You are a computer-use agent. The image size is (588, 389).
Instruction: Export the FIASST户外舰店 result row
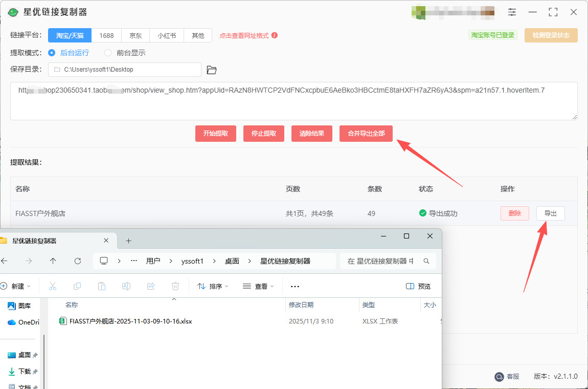[x=551, y=213]
